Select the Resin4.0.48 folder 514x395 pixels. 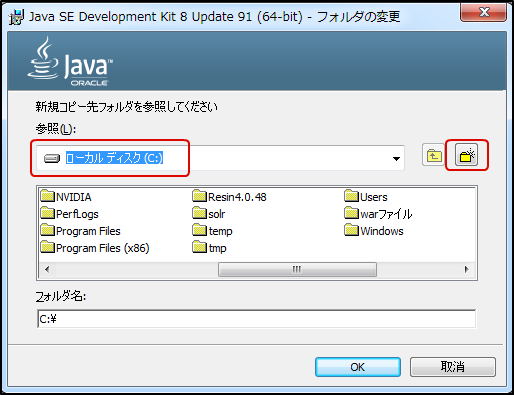[x=230, y=196]
